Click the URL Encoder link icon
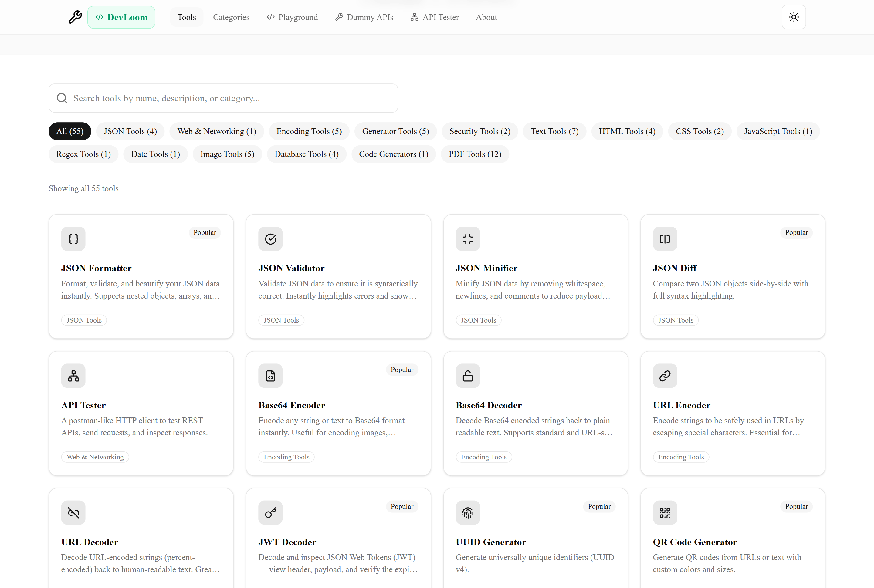The height and width of the screenshot is (588, 874). click(x=665, y=376)
